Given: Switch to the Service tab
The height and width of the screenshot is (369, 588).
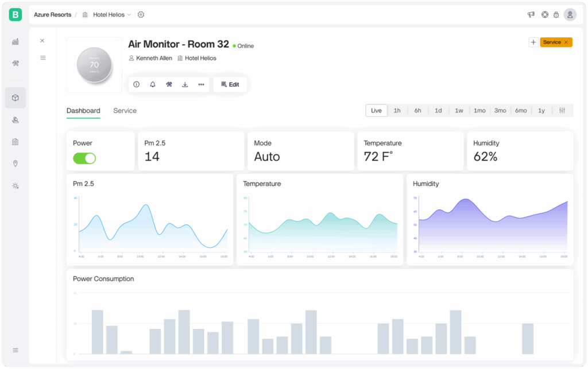Looking at the screenshot, I should 125,110.
